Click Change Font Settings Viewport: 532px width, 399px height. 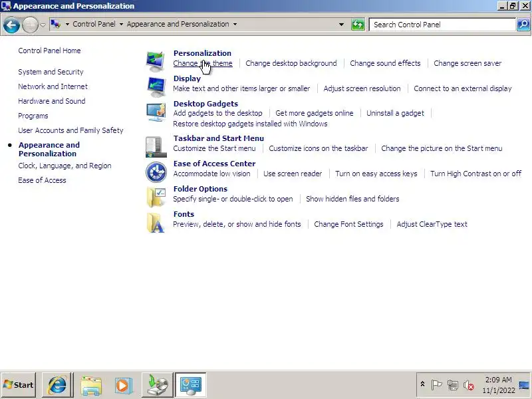348,224
